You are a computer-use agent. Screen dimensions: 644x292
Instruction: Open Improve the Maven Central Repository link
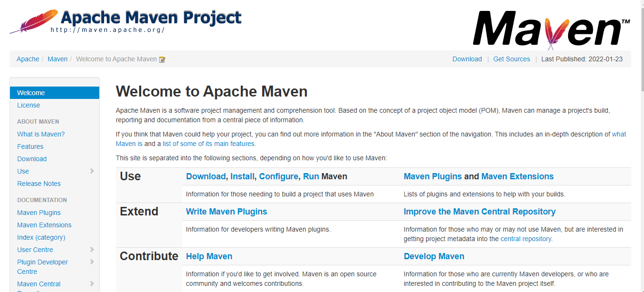click(480, 212)
